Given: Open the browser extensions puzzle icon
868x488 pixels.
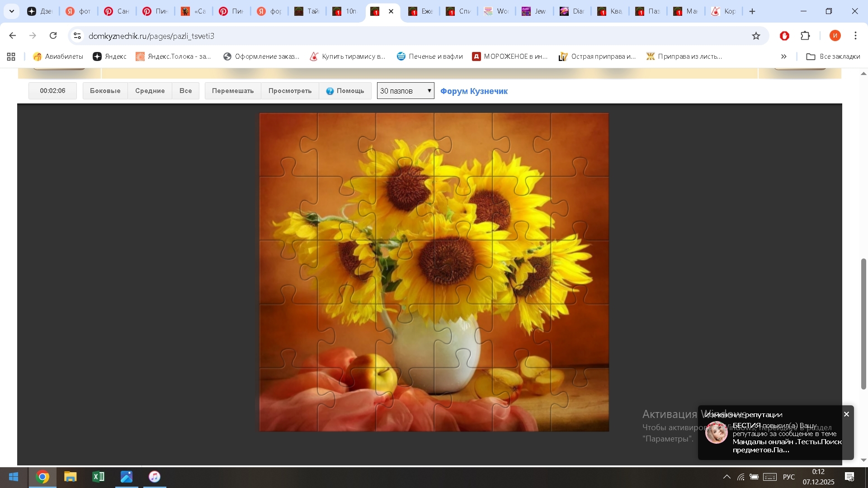Looking at the screenshot, I should click(805, 36).
